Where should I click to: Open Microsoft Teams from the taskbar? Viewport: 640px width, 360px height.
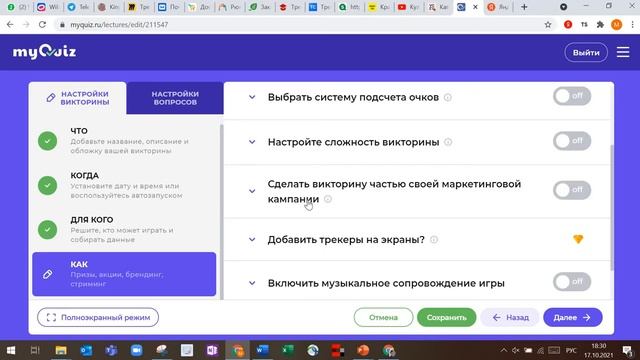pyautogui.click(x=111, y=350)
